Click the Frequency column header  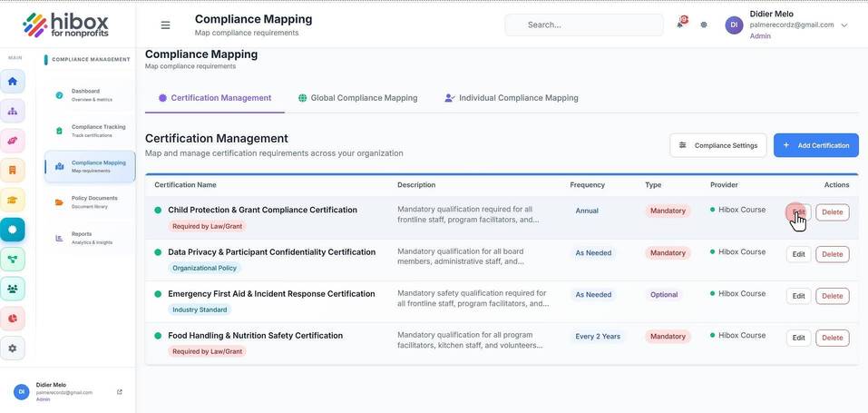point(588,185)
